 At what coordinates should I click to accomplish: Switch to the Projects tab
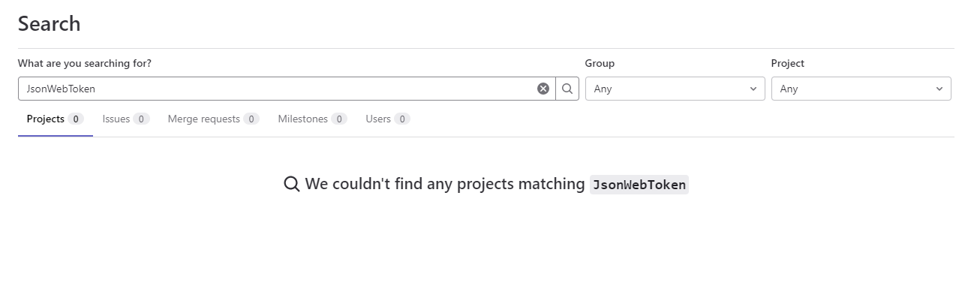pos(55,119)
